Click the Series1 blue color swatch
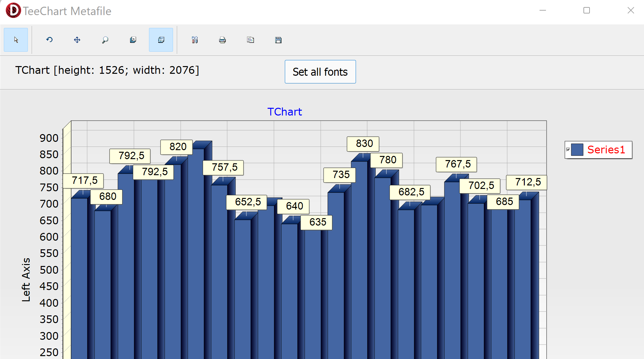Screen dimensions: 644x359 577,150
